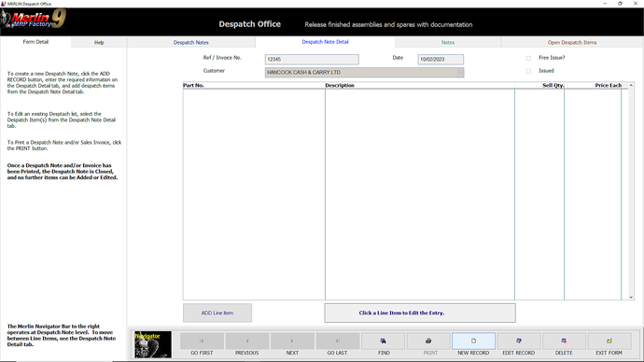Edit the current record
This screenshot has width=644, height=362.
pyautogui.click(x=519, y=341)
